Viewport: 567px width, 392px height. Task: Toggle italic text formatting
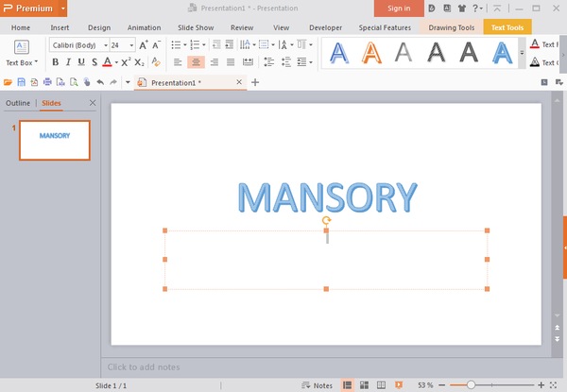point(68,62)
